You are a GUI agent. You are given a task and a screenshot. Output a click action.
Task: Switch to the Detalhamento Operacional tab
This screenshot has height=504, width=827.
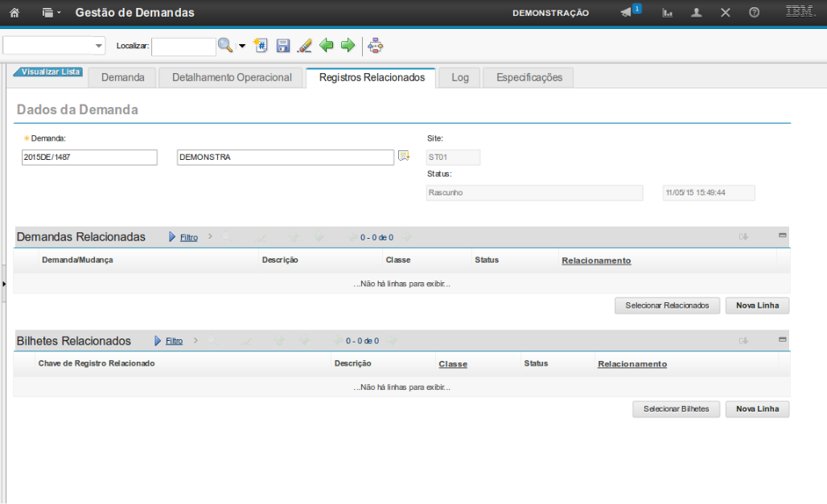pyautogui.click(x=232, y=77)
